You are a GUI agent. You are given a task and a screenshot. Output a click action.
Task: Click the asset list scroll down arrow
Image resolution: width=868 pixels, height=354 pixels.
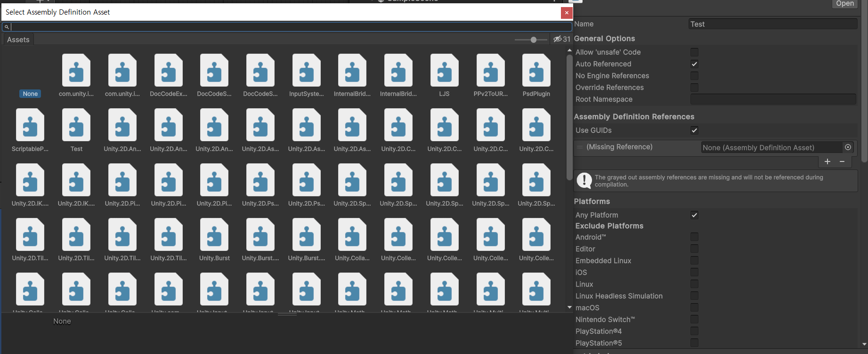coord(569,307)
